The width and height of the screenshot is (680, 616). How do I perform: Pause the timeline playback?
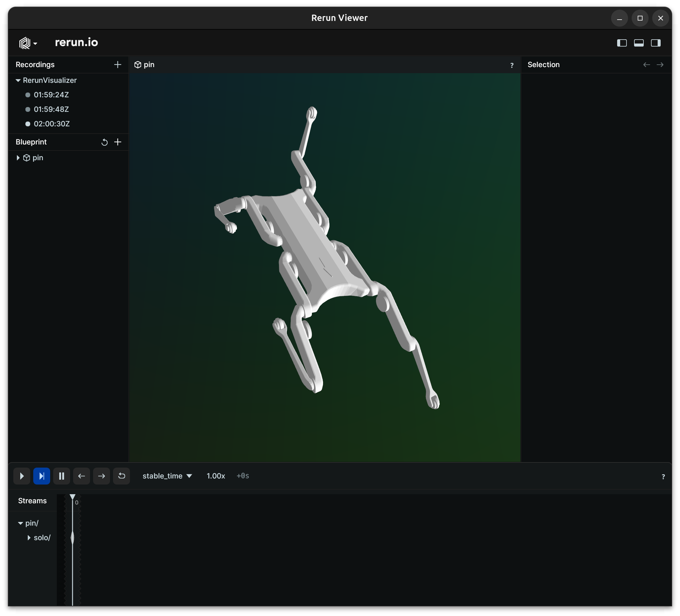tap(61, 476)
